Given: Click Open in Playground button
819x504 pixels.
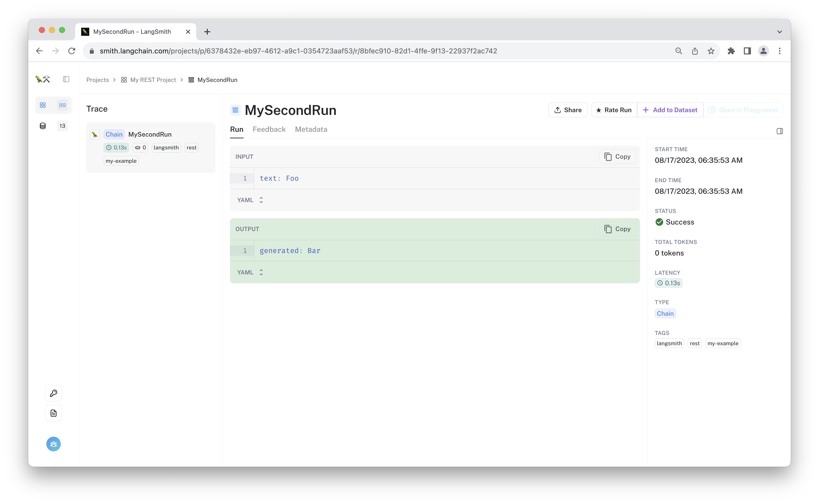Looking at the screenshot, I should pyautogui.click(x=743, y=110).
